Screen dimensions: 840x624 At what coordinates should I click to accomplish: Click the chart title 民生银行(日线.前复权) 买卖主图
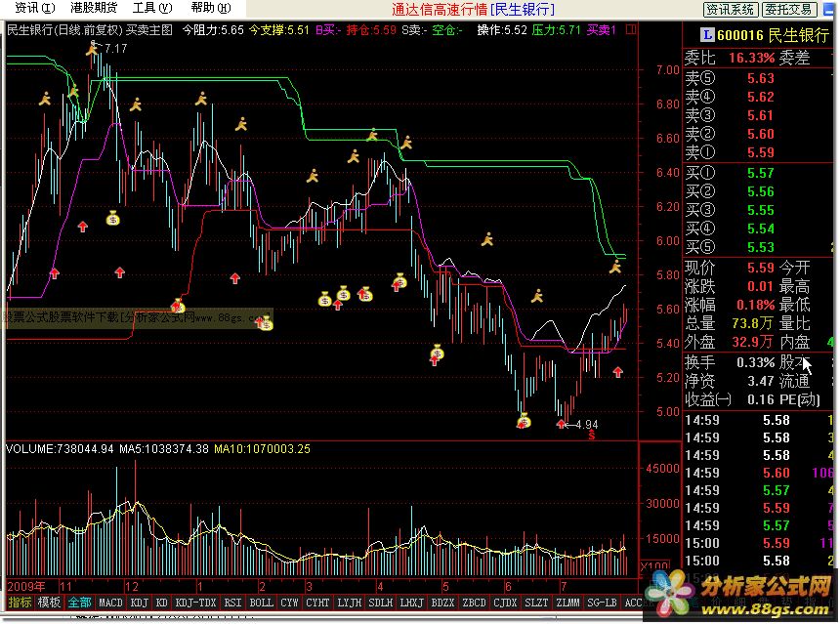[x=90, y=30]
